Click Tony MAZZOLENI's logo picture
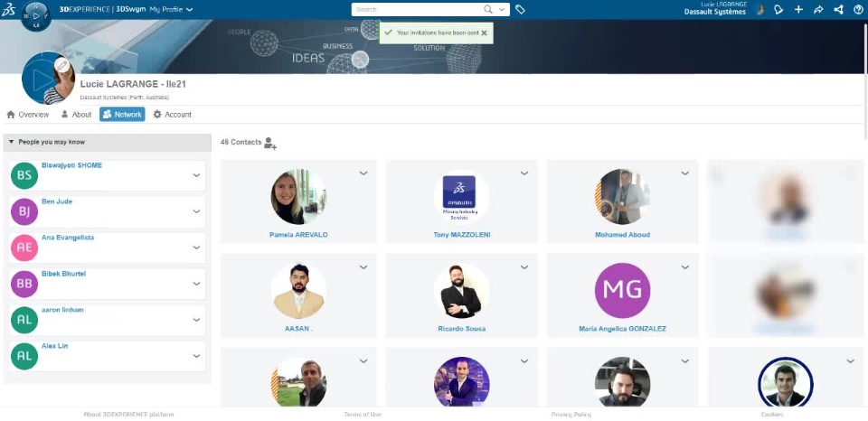Viewport: 868px width, 421px height. point(462,197)
